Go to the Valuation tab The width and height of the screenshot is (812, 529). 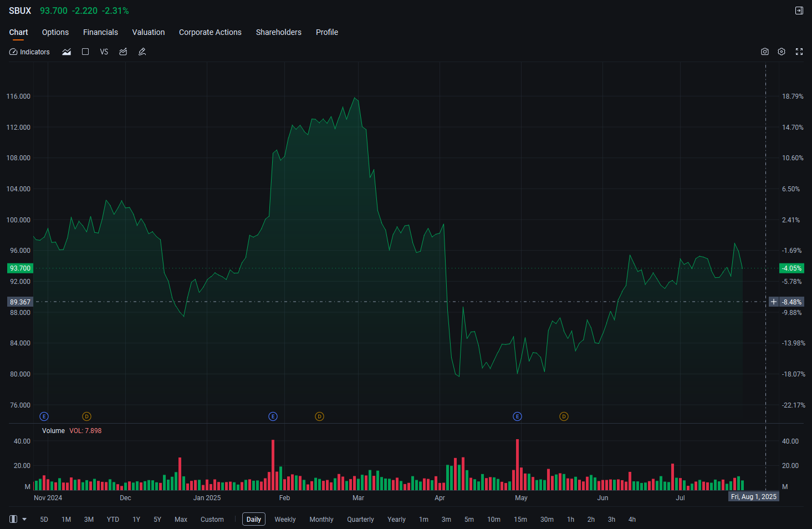pyautogui.click(x=149, y=32)
